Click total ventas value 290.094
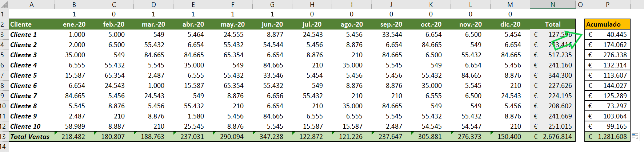644x152 pixels. pos(233,137)
